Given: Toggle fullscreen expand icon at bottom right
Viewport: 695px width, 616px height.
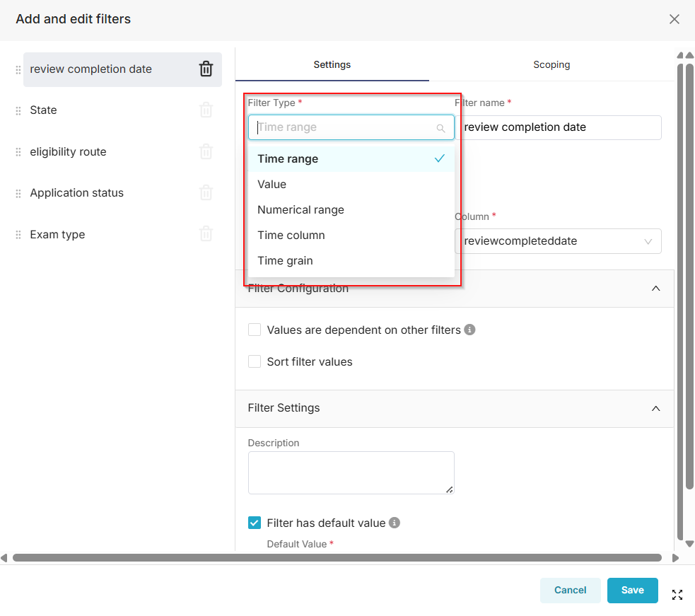Looking at the screenshot, I should coord(677,595).
